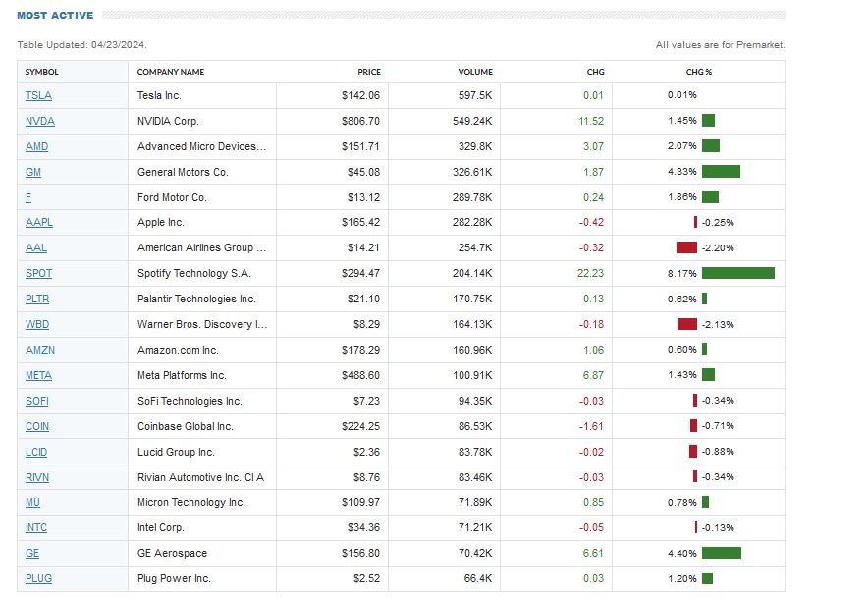Click the CHG % column header
868x600 pixels.
pos(699,72)
